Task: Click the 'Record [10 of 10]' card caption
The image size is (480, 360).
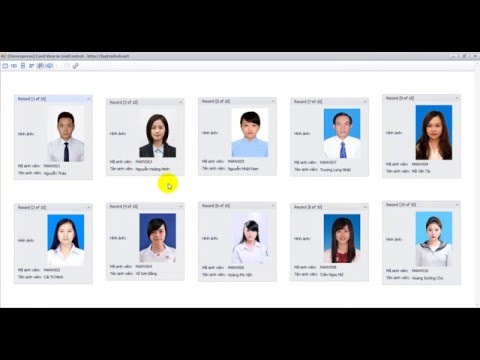Action: click(x=401, y=205)
